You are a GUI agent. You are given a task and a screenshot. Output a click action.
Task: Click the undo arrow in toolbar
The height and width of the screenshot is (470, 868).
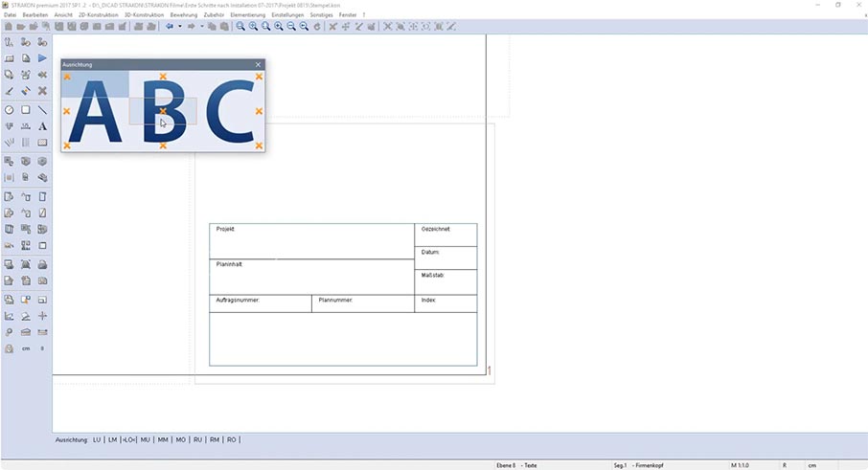coord(170,27)
